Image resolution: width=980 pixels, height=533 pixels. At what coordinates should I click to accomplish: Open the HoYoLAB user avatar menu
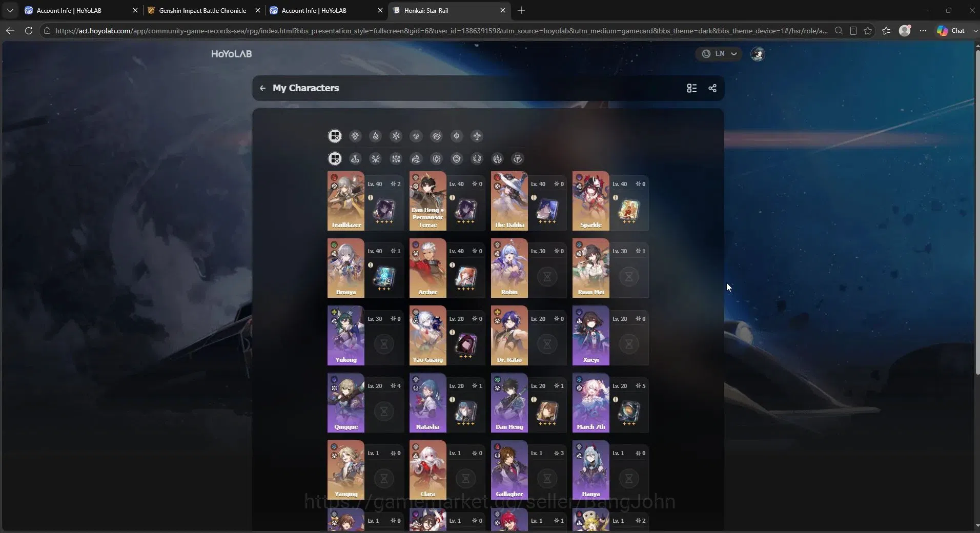tap(758, 54)
